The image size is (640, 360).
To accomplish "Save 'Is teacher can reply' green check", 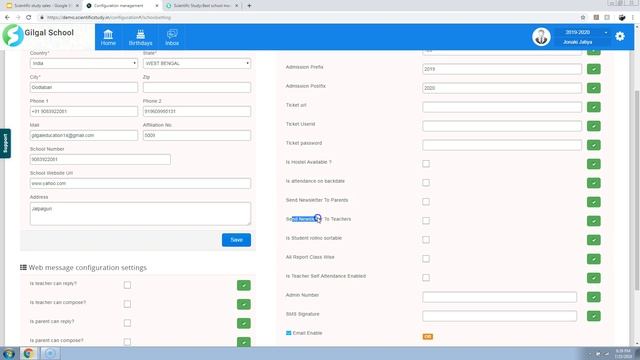I will click(244, 285).
